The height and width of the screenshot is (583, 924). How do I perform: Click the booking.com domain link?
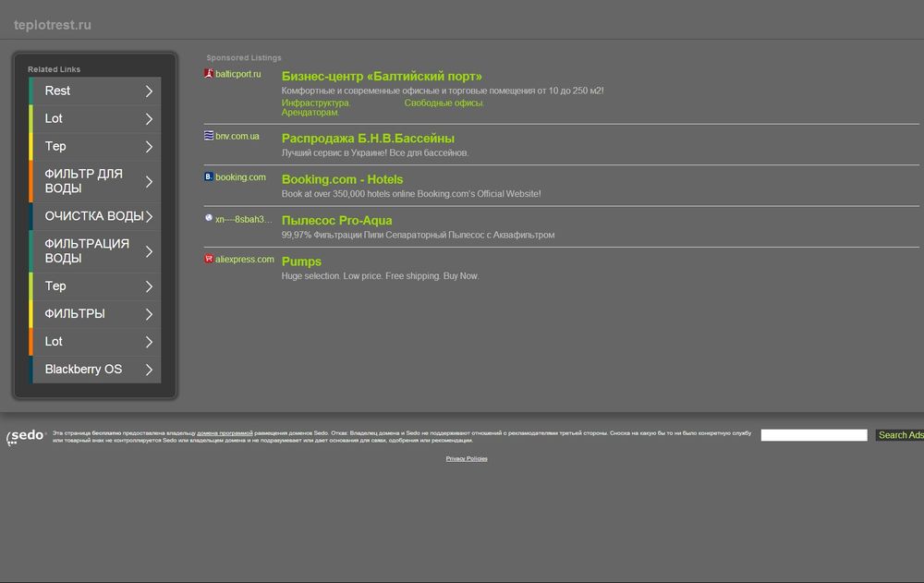(240, 176)
